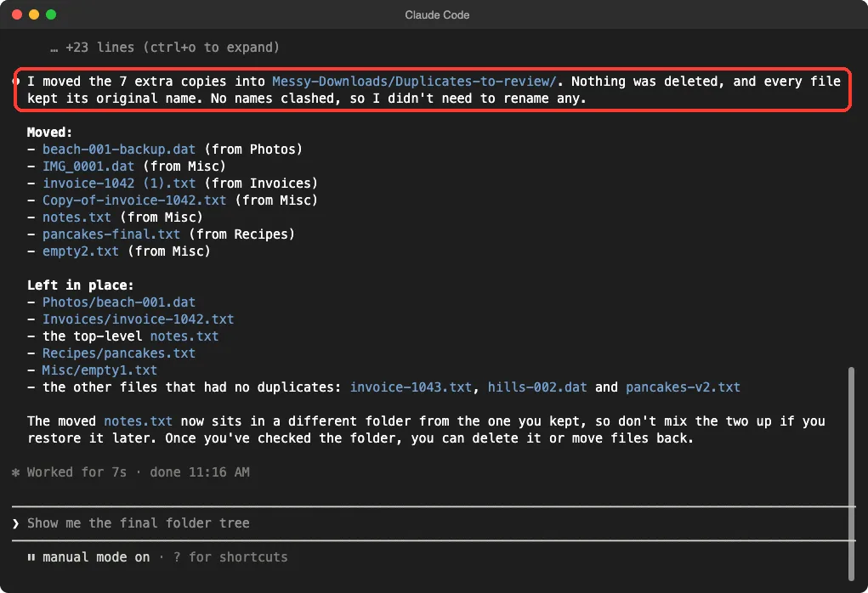The height and width of the screenshot is (593, 868).
Task: Click the prompt chevron icon at the input line
Action: [x=15, y=523]
